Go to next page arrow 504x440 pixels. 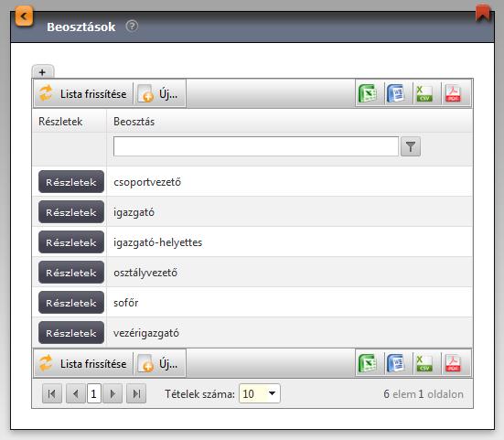tap(113, 393)
